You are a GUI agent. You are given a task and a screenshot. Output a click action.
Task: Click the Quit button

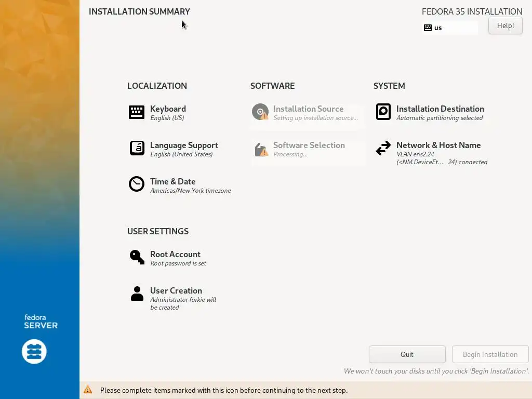407,354
